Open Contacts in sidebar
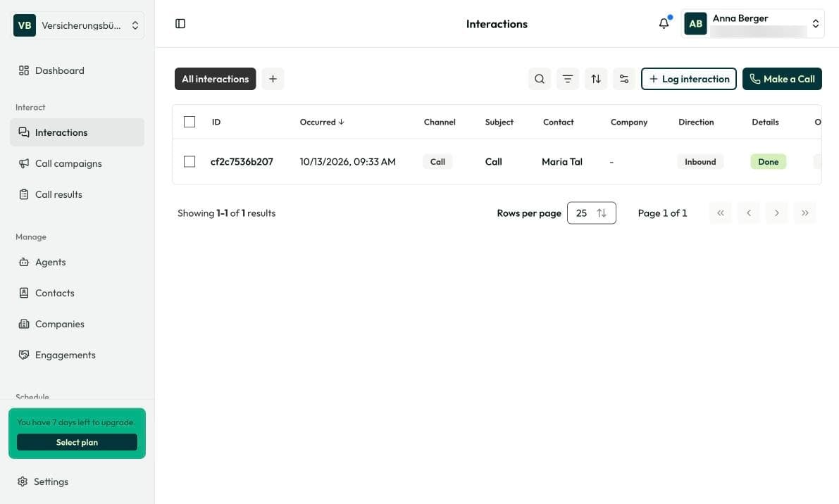 coord(77,293)
